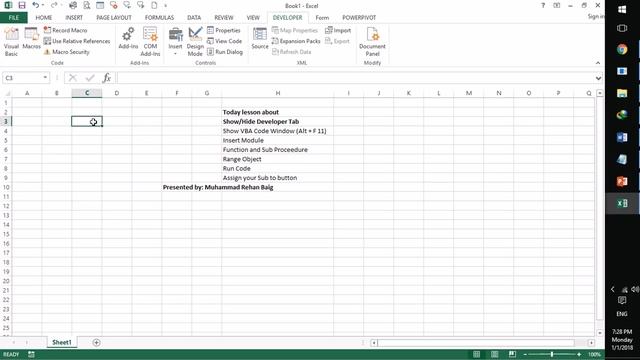The width and height of the screenshot is (640, 360).
Task: Open Macro Security settings
Action: (67, 52)
